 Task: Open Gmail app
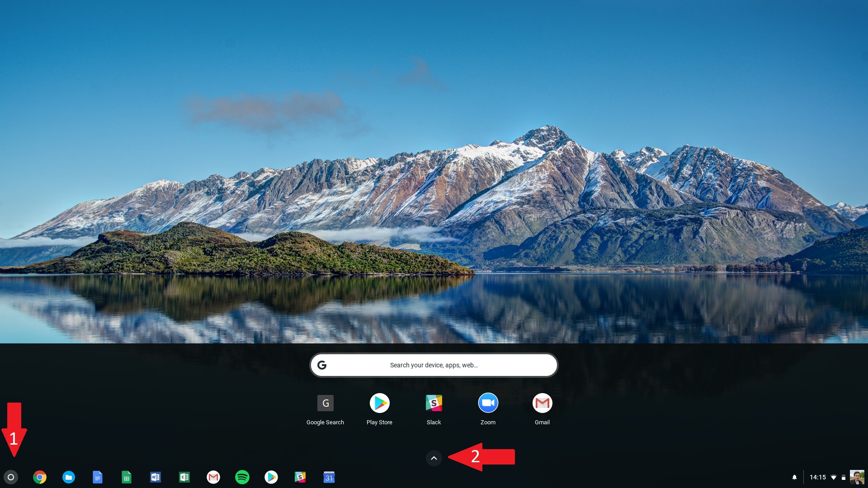(x=541, y=403)
